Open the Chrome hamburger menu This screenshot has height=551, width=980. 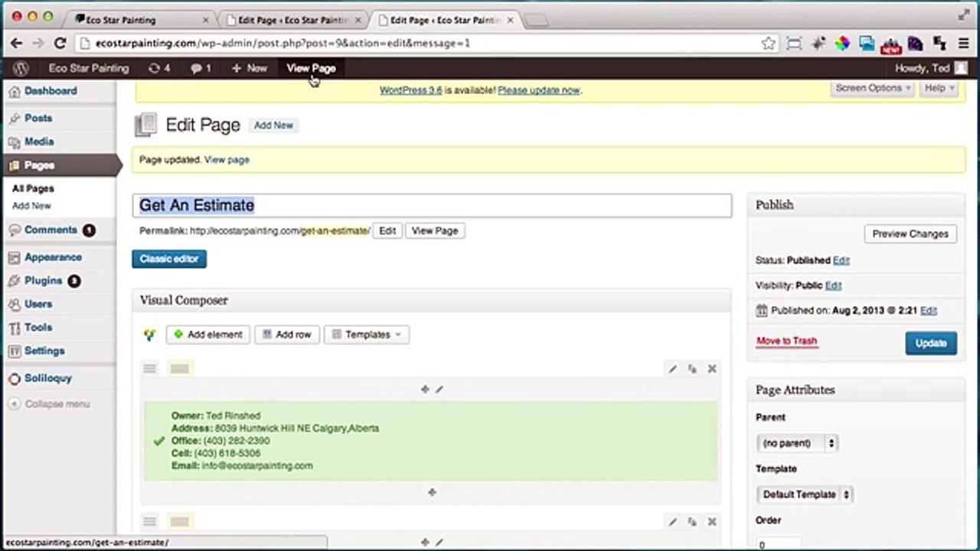pyautogui.click(x=964, y=44)
